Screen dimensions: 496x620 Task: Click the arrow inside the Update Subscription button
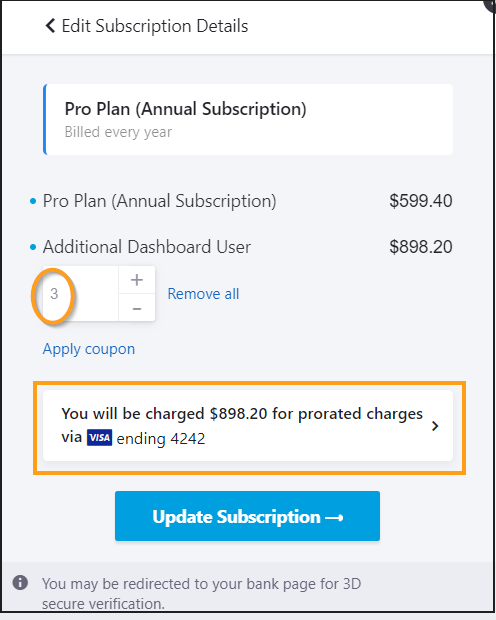click(x=334, y=517)
